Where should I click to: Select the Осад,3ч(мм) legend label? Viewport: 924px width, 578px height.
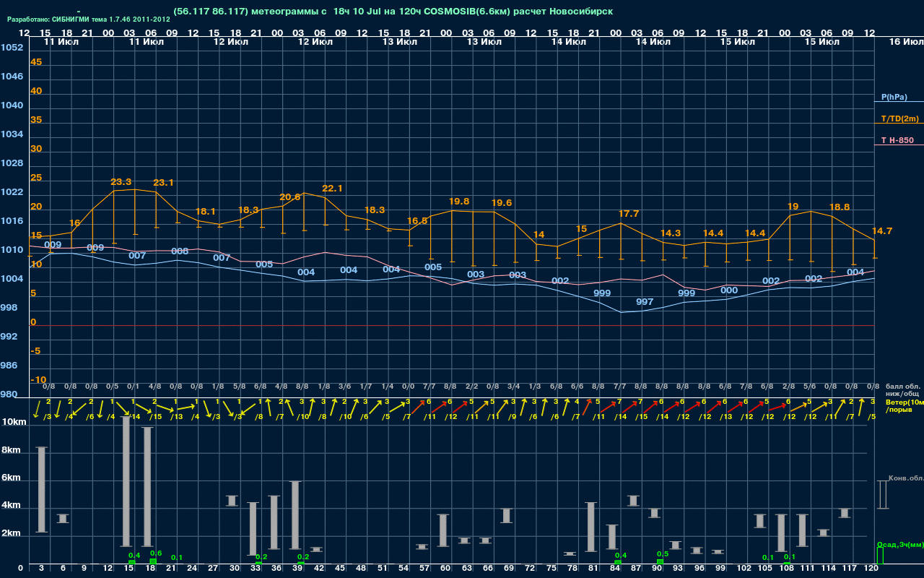pos(900,544)
